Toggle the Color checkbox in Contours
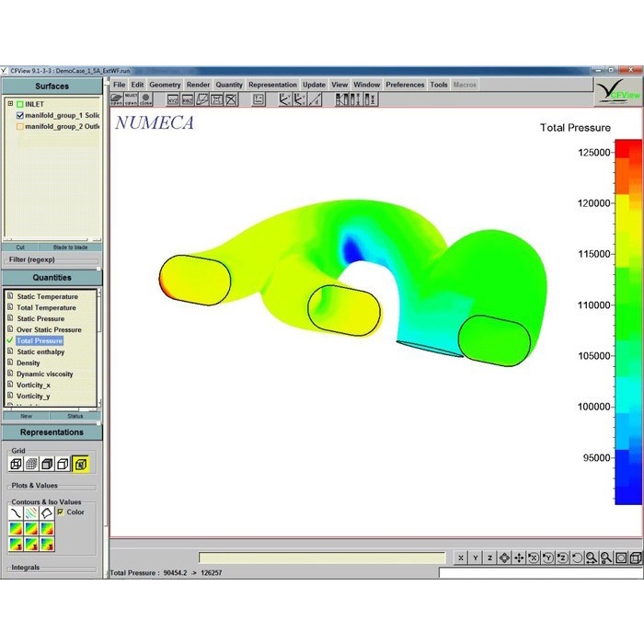The width and height of the screenshot is (644, 644). [61, 512]
